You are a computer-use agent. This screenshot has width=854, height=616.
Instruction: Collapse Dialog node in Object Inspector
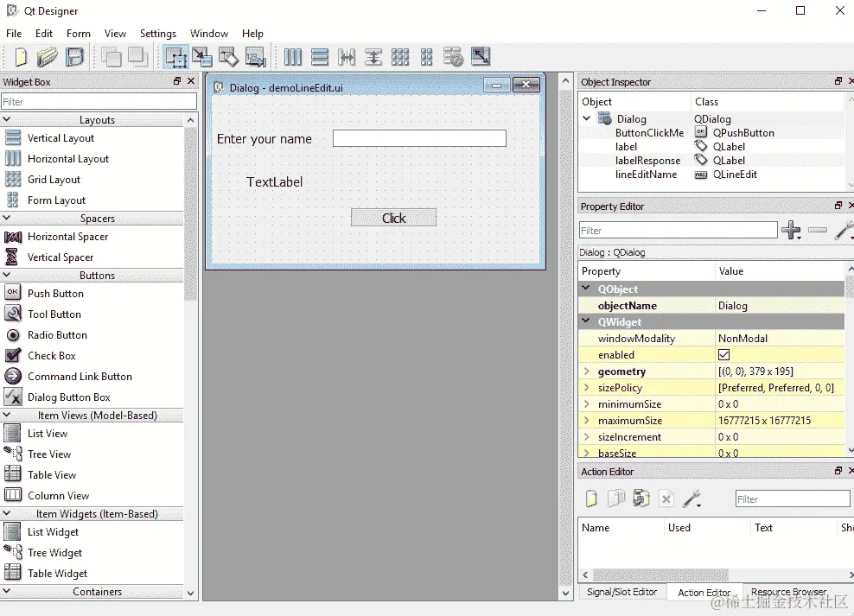[587, 118]
